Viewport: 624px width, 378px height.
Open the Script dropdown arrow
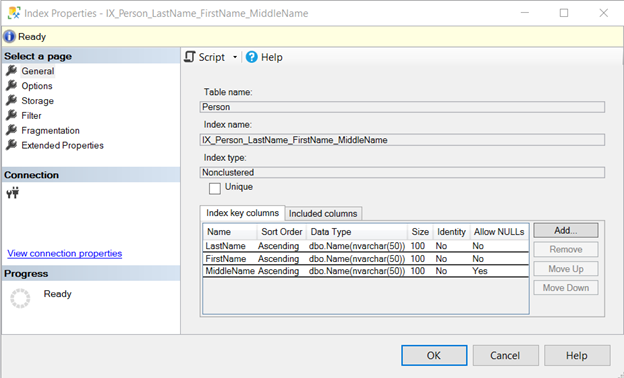point(235,57)
